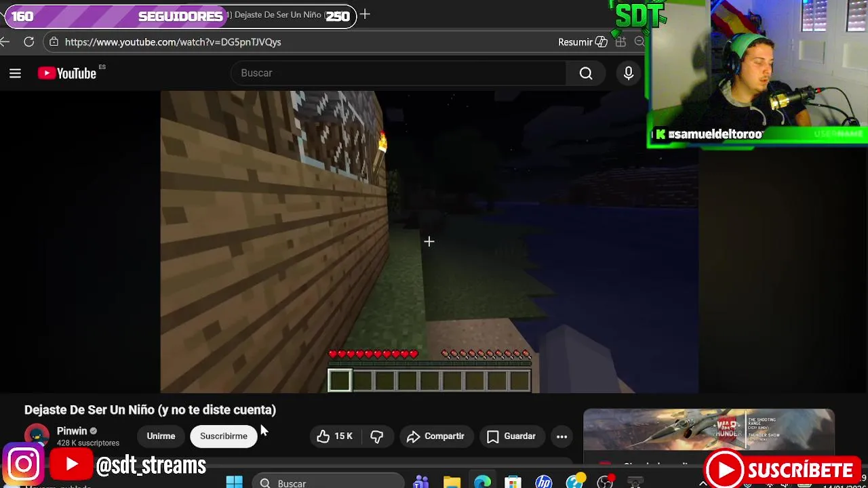Open more actions three-dot menu under the video
Screen dimensions: 868x488
[561, 436]
